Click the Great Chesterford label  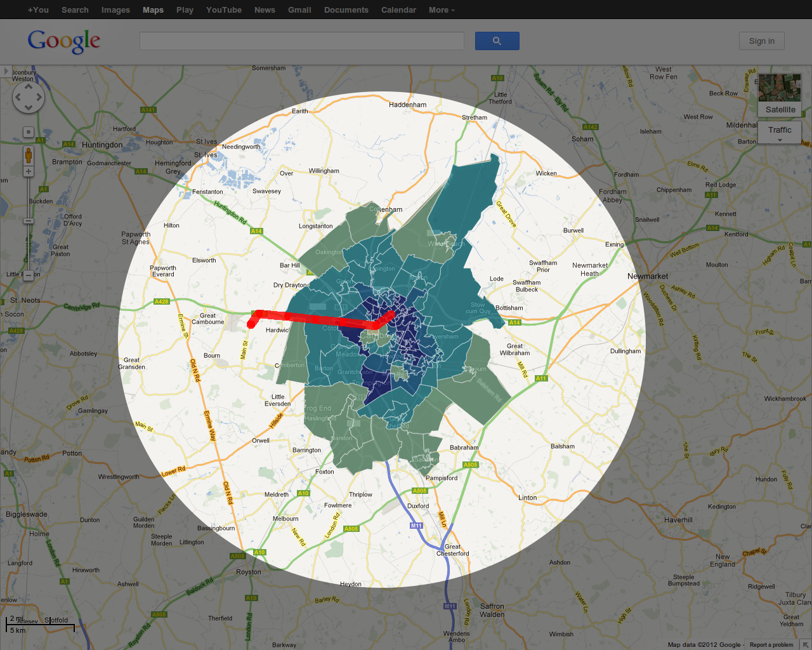pos(453,550)
